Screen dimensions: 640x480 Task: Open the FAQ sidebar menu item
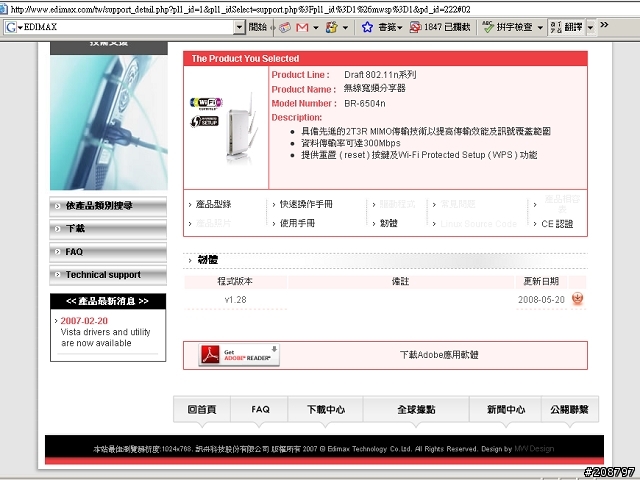point(108,252)
